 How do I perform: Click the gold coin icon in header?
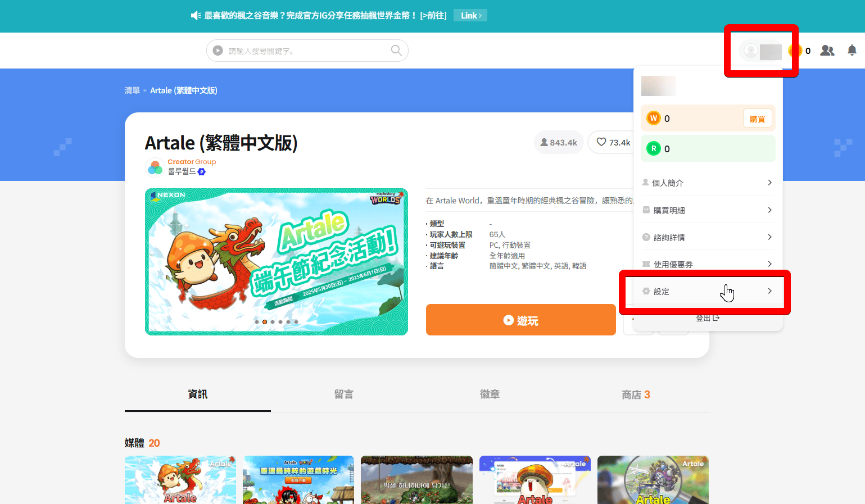tap(795, 51)
